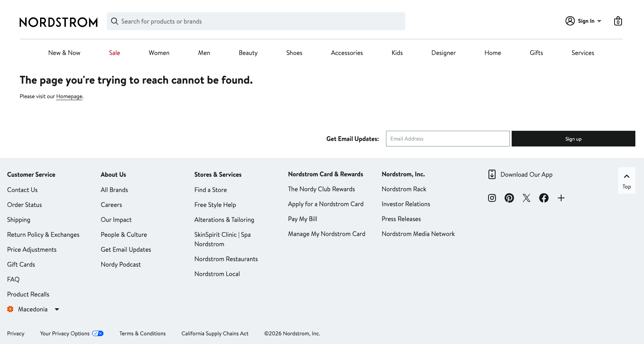Check Order Status link
The height and width of the screenshot is (344, 644).
(x=24, y=205)
